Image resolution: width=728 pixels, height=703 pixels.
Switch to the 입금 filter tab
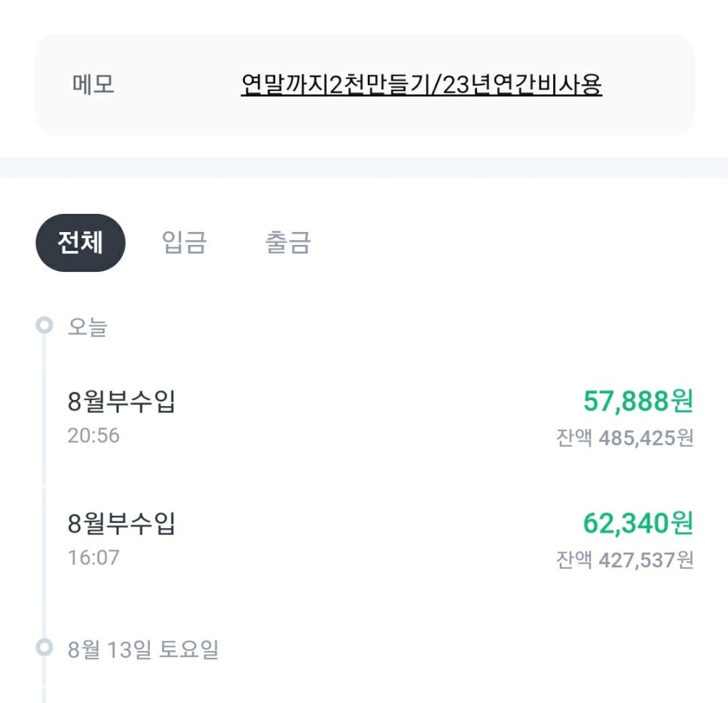coord(183,243)
